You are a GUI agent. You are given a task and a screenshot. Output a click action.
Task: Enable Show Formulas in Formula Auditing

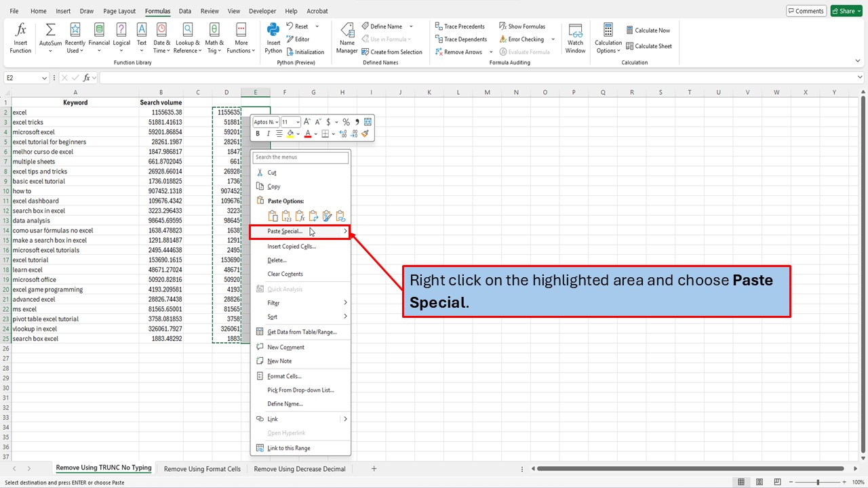(x=527, y=26)
